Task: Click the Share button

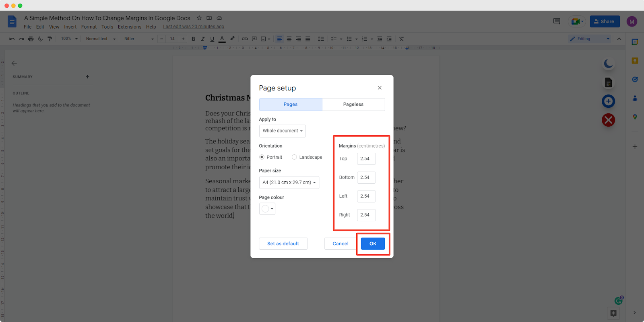Action: (x=605, y=21)
